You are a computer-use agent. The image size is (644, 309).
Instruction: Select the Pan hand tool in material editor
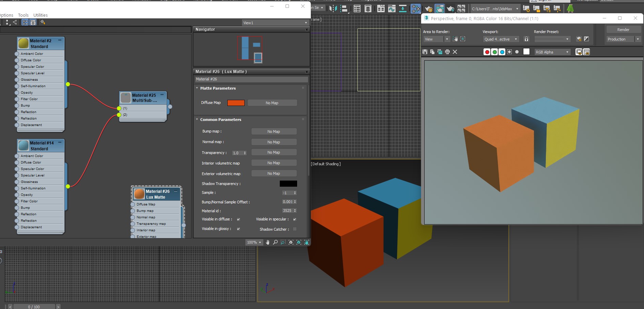tap(268, 242)
